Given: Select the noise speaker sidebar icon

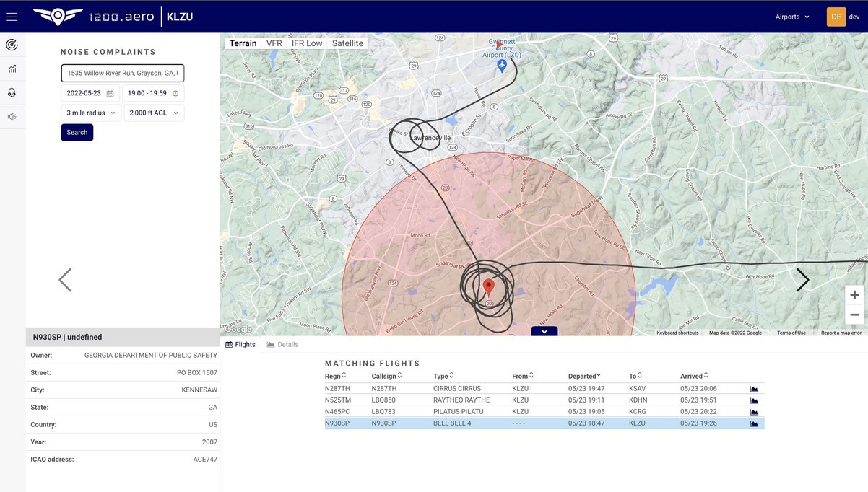Looking at the screenshot, I should click(12, 116).
